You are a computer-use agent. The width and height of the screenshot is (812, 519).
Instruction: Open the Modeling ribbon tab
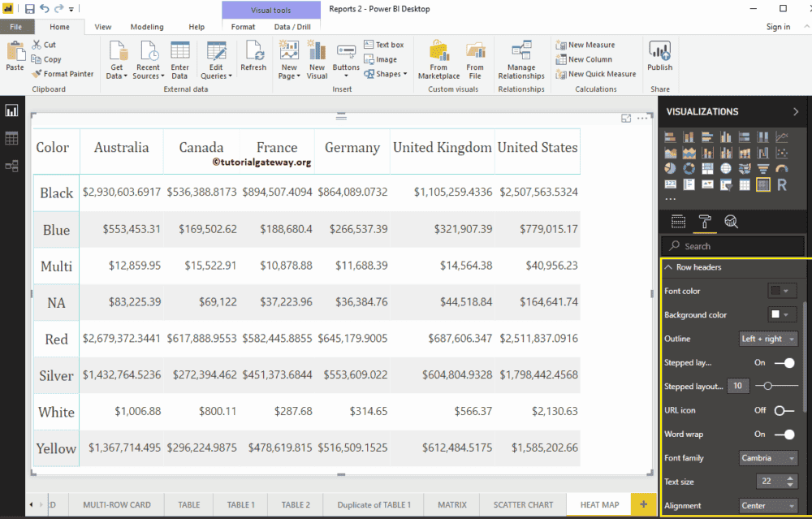pos(147,26)
